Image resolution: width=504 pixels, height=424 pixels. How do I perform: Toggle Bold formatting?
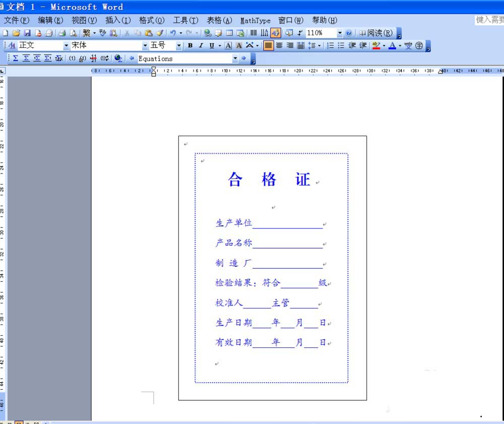[x=191, y=46]
